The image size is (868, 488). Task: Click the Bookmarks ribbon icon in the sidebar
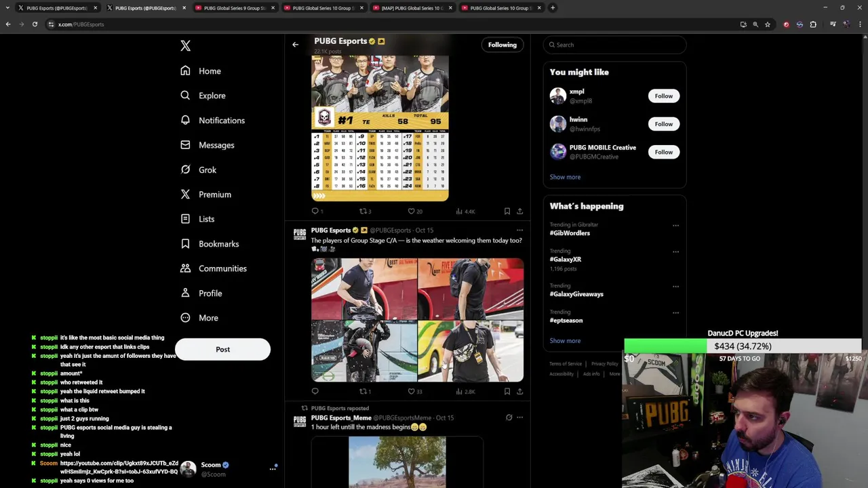click(x=185, y=244)
